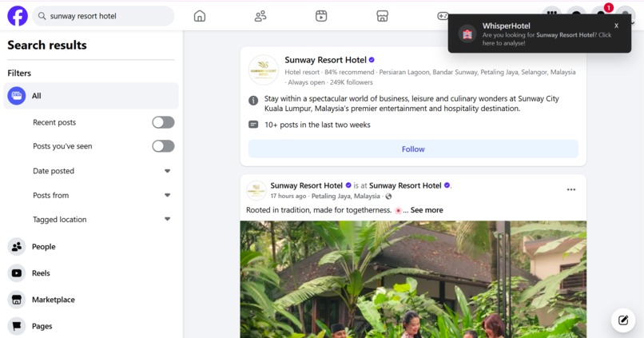Click the posts icon beside 10+ posts
Viewport: 644px width, 338px height.
pos(253,125)
